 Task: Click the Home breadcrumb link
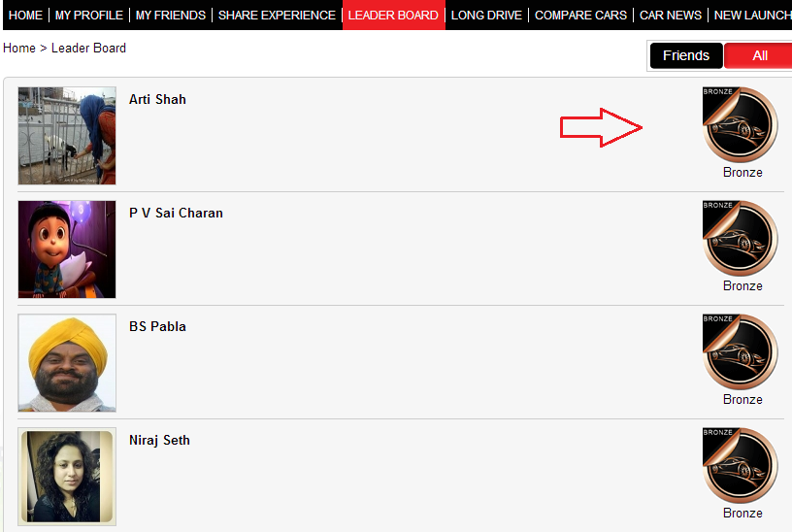[x=19, y=48]
